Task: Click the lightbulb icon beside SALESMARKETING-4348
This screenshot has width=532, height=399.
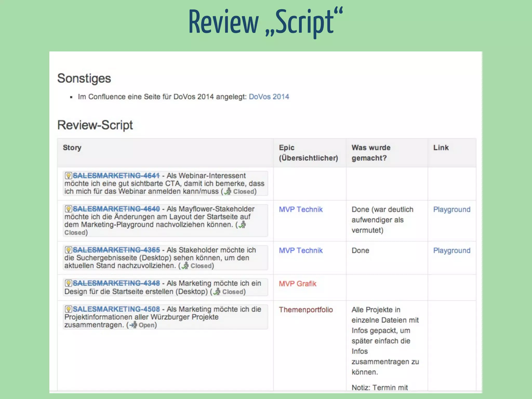Action: 68,283
